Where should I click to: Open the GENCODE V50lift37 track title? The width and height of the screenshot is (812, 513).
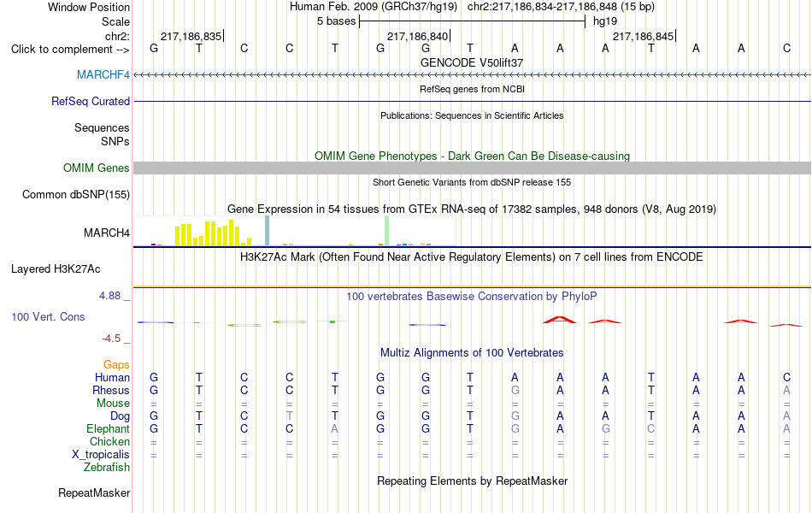click(472, 62)
